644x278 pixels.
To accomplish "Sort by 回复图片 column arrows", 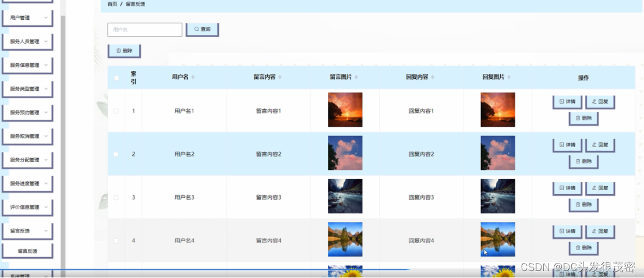I will pos(509,77).
